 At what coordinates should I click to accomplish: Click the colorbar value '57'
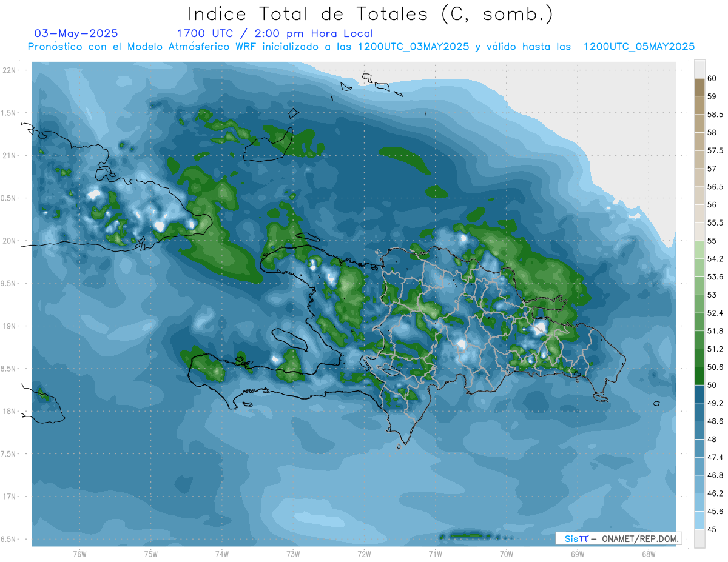click(712, 169)
